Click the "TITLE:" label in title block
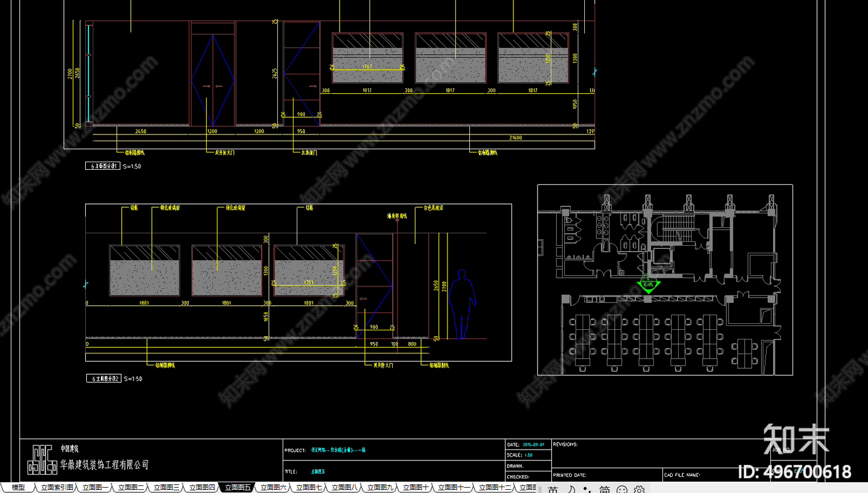The image size is (868, 493). [x=291, y=472]
